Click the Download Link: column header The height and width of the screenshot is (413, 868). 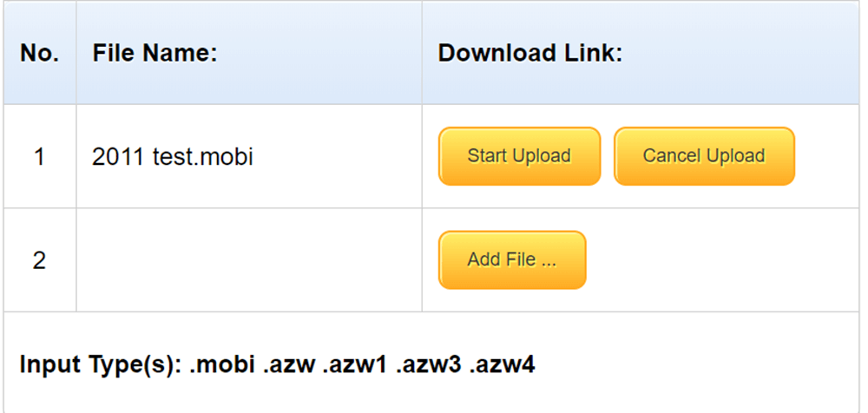530,53
